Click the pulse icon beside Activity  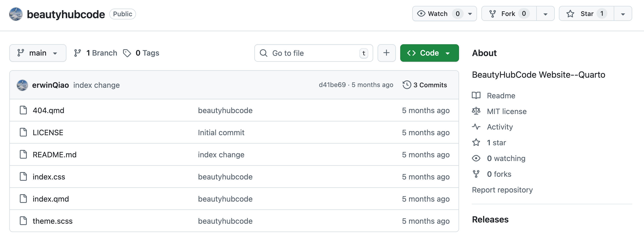click(x=476, y=127)
